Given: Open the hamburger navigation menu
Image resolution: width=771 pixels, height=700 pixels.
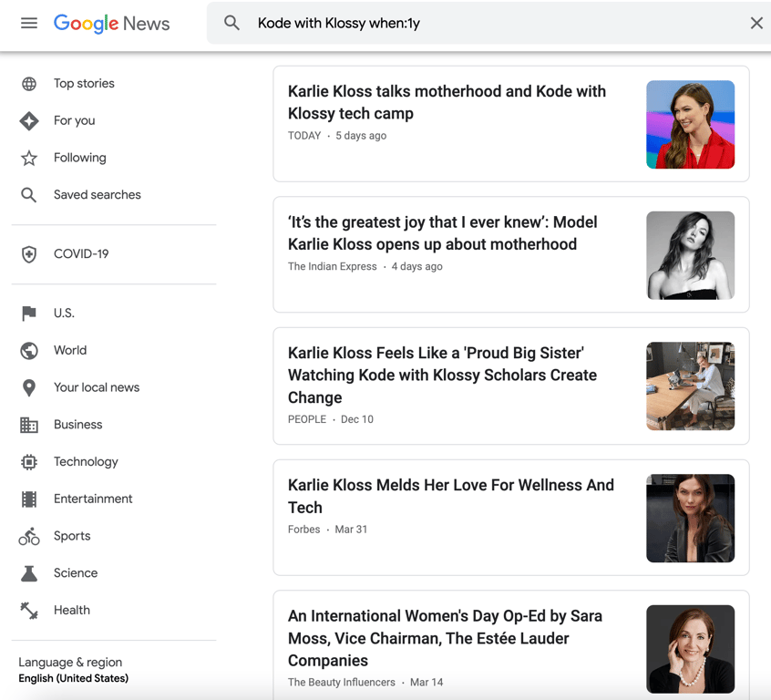Looking at the screenshot, I should [27, 23].
